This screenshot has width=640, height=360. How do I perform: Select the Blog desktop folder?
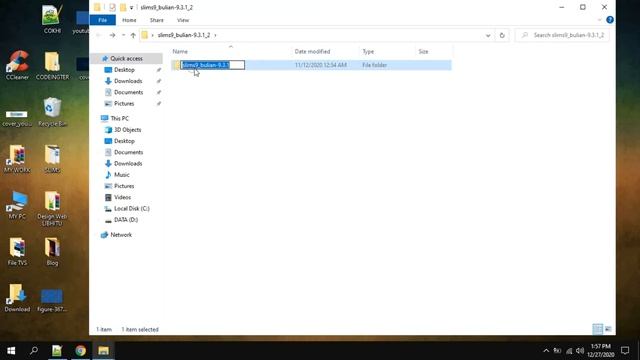(52, 251)
